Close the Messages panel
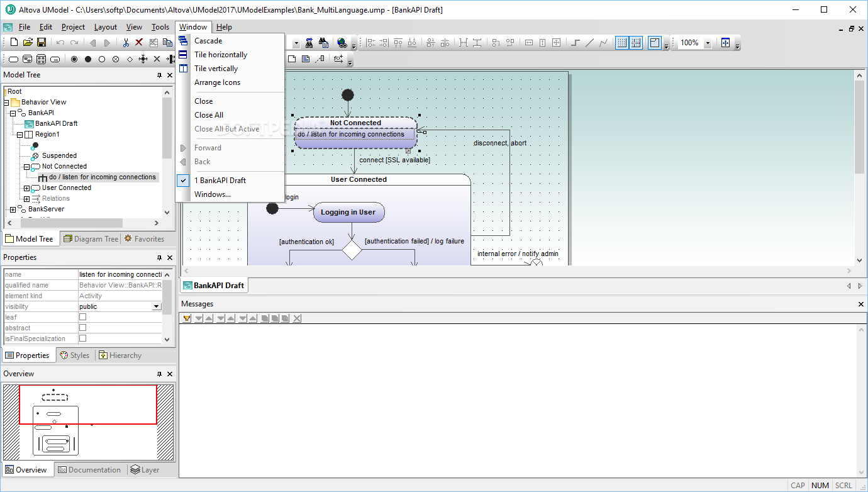Screen dimensions: 868x492 (x=861, y=305)
